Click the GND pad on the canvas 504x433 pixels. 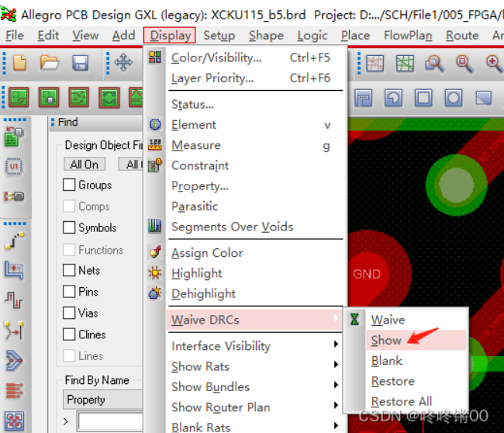367,274
